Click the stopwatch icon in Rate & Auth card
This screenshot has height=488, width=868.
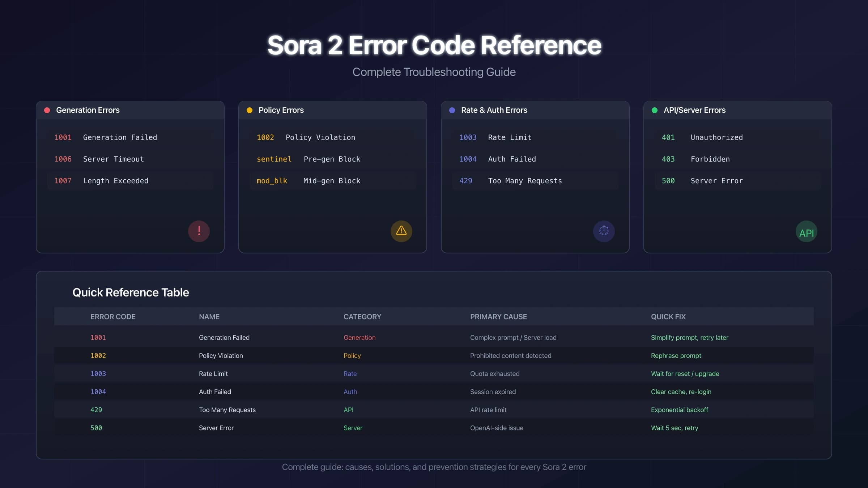coord(604,231)
